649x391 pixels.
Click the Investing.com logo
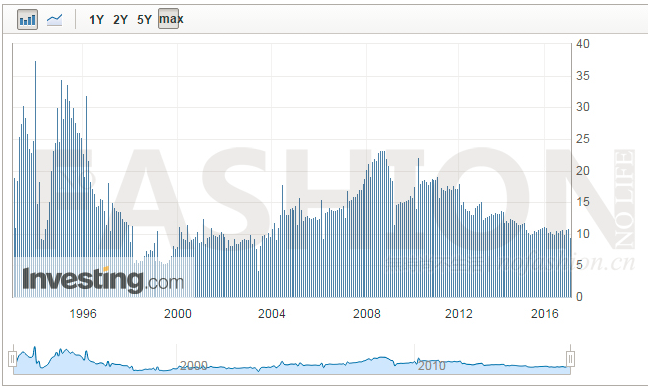[103, 280]
